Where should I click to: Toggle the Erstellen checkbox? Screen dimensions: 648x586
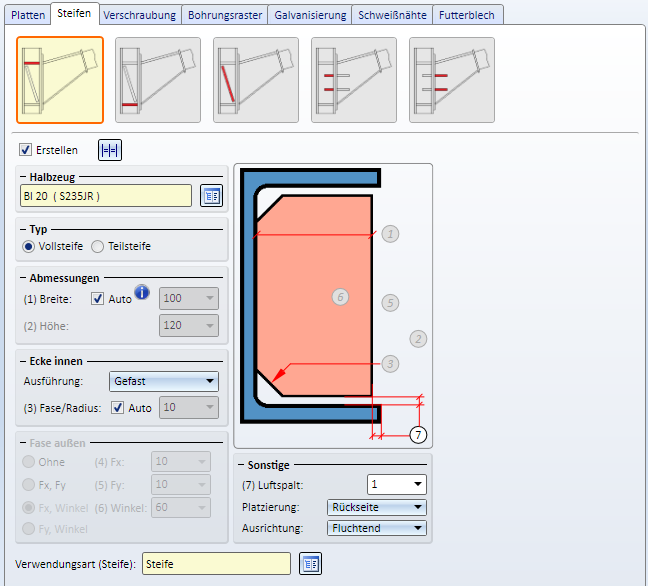coord(25,150)
